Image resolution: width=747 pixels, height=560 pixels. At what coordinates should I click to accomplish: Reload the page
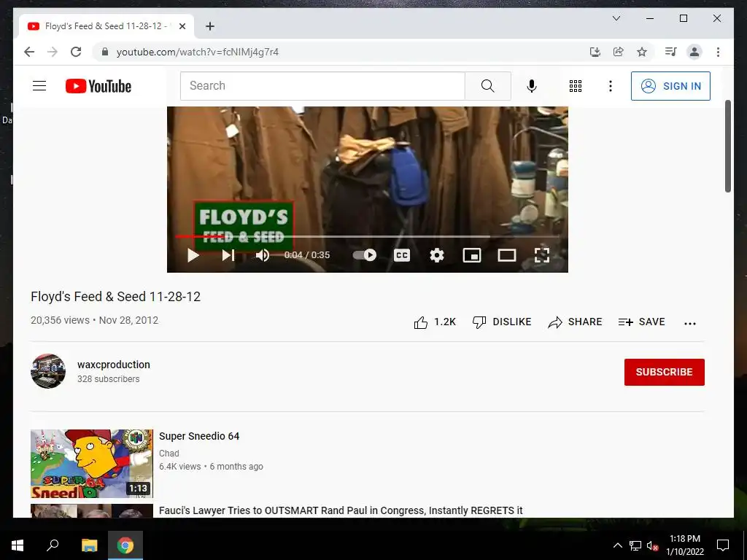click(x=76, y=52)
